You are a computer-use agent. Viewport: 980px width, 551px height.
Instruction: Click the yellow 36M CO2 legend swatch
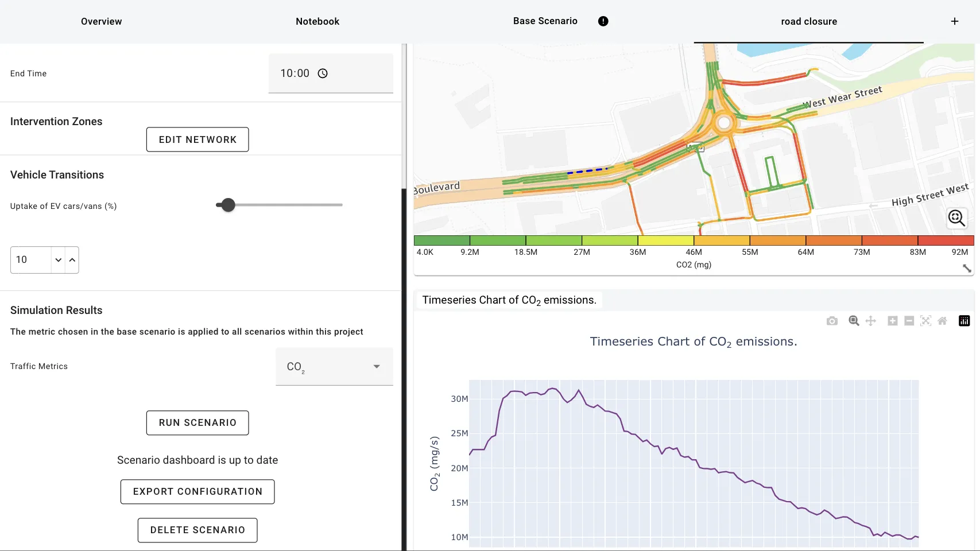666,240
